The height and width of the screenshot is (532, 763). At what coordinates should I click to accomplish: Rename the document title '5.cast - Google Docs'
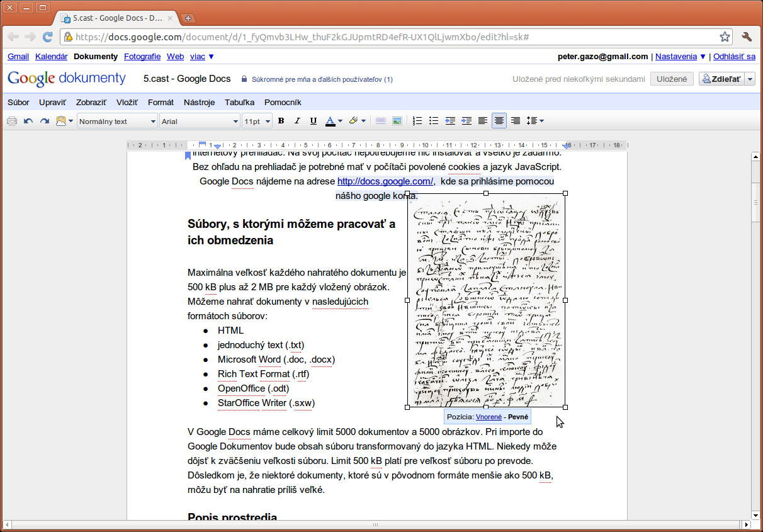pos(187,79)
